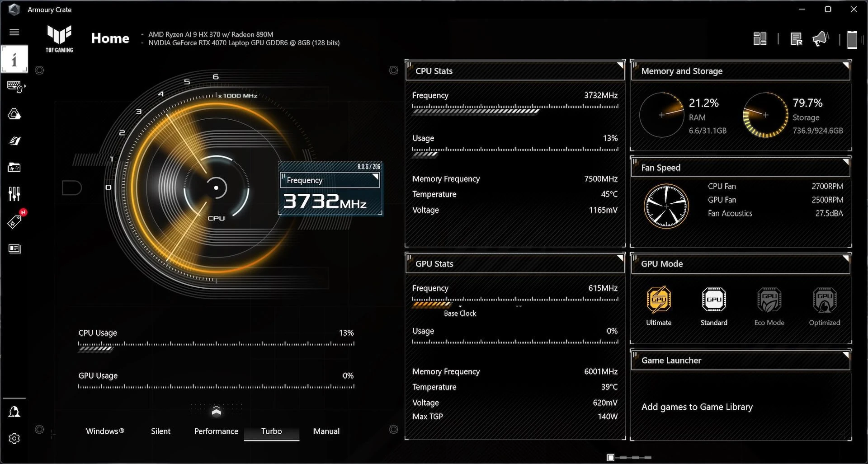
Task: Open the News feed icon in sidebar
Action: (x=14, y=248)
